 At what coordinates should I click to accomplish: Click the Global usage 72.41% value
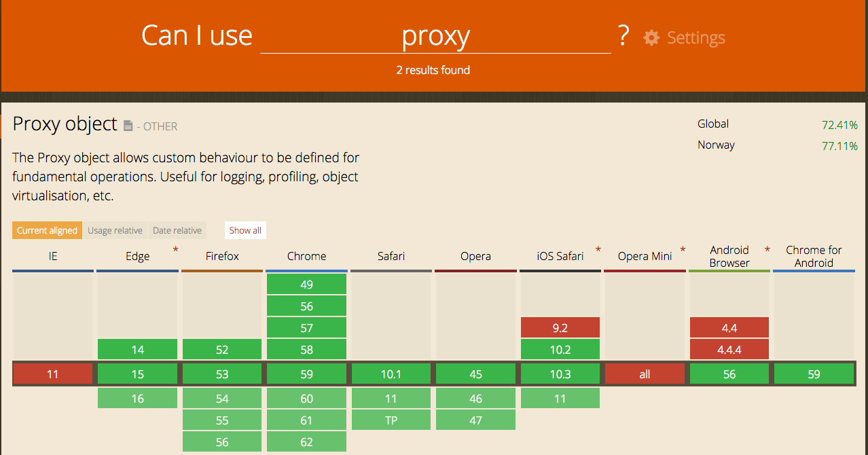[x=839, y=125]
